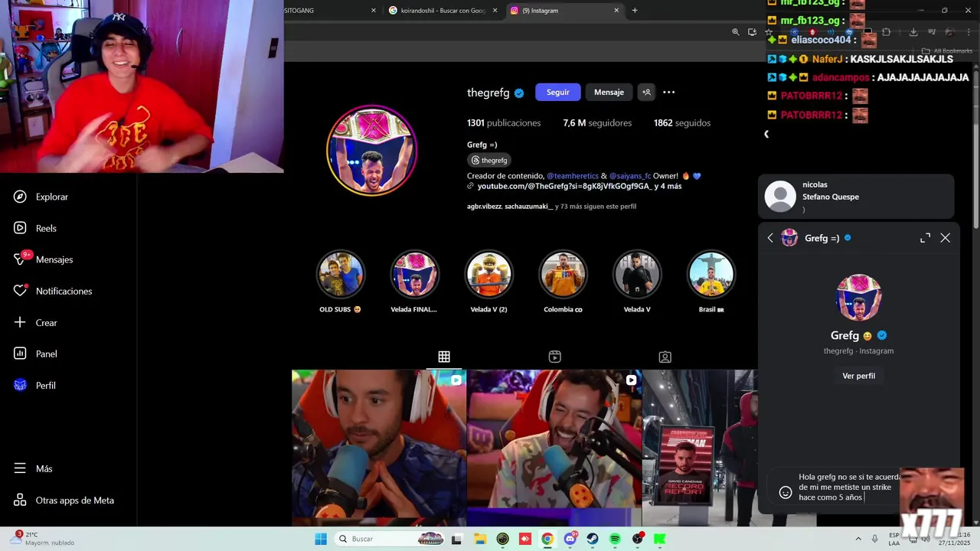Screen dimensions: 980x551
Task: Open Steam from the taskbar
Action: (x=593, y=539)
